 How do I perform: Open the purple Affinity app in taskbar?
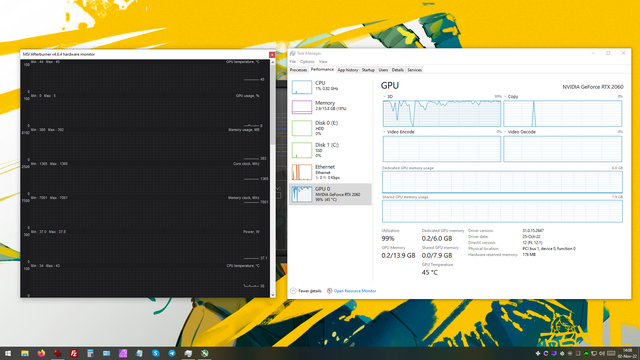[x=123, y=353]
